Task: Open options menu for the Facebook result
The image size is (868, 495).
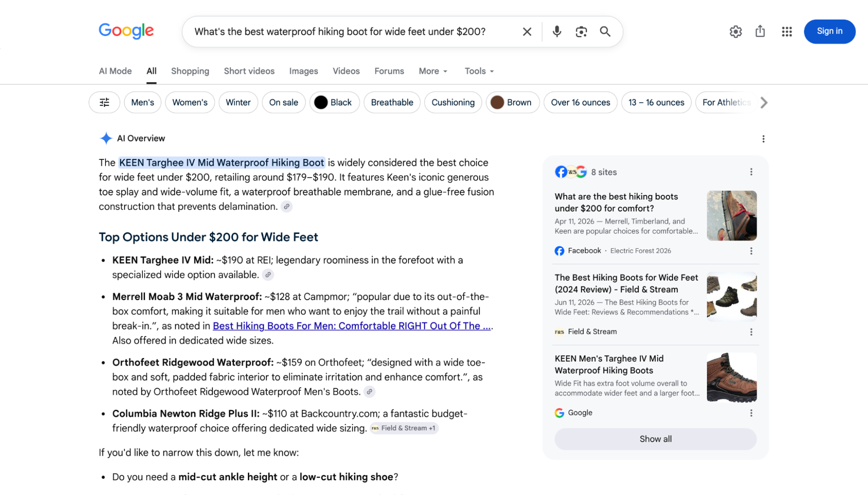Action: point(751,251)
